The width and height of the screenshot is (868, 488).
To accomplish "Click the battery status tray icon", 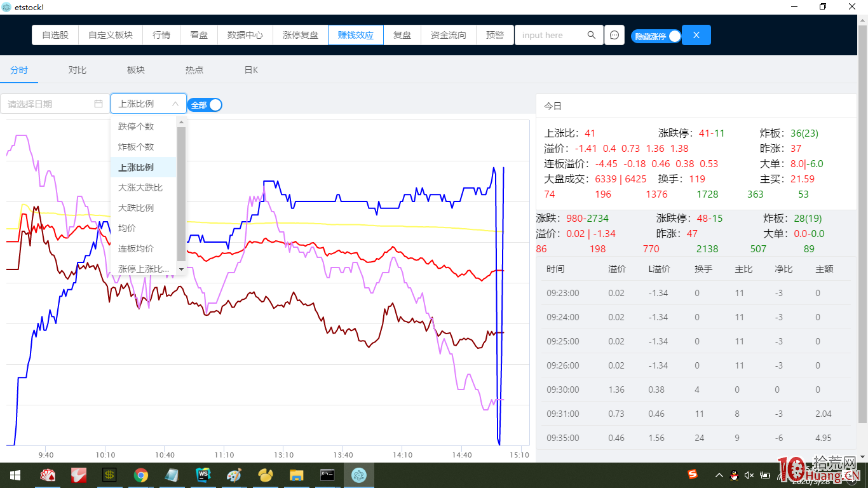I will [764, 475].
